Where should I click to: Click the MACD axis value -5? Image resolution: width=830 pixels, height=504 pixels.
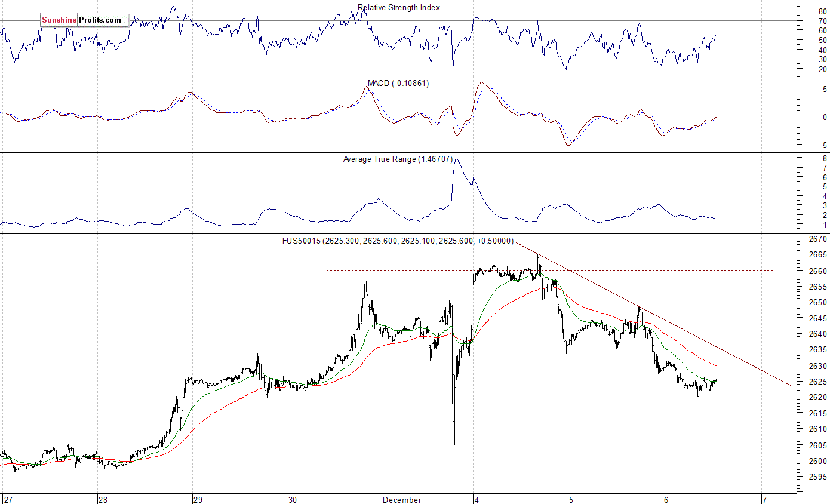pos(823,145)
